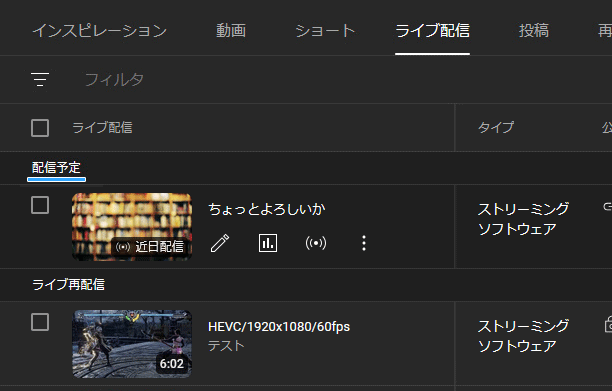The width and height of the screenshot is (612, 391).
Task: Select all live streams with the header checkbox
Action: (40, 128)
